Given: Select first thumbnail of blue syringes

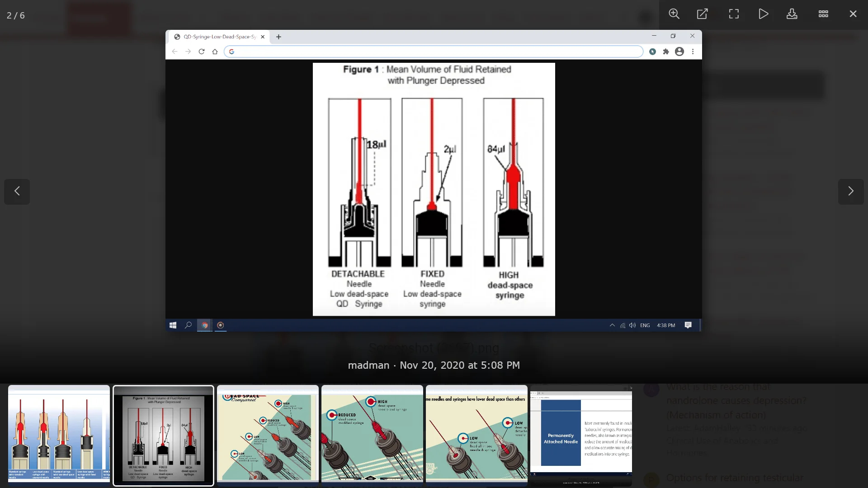Looking at the screenshot, I should click(59, 436).
